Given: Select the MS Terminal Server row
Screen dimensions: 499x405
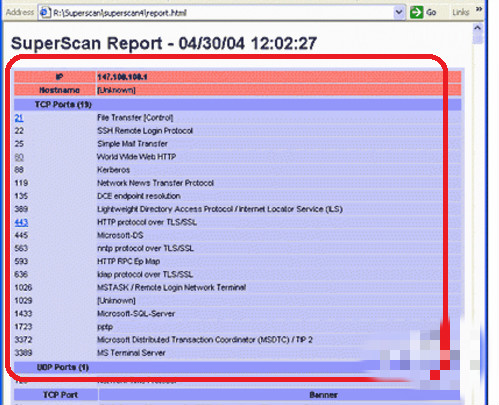Looking at the screenshot, I should click(x=238, y=353).
